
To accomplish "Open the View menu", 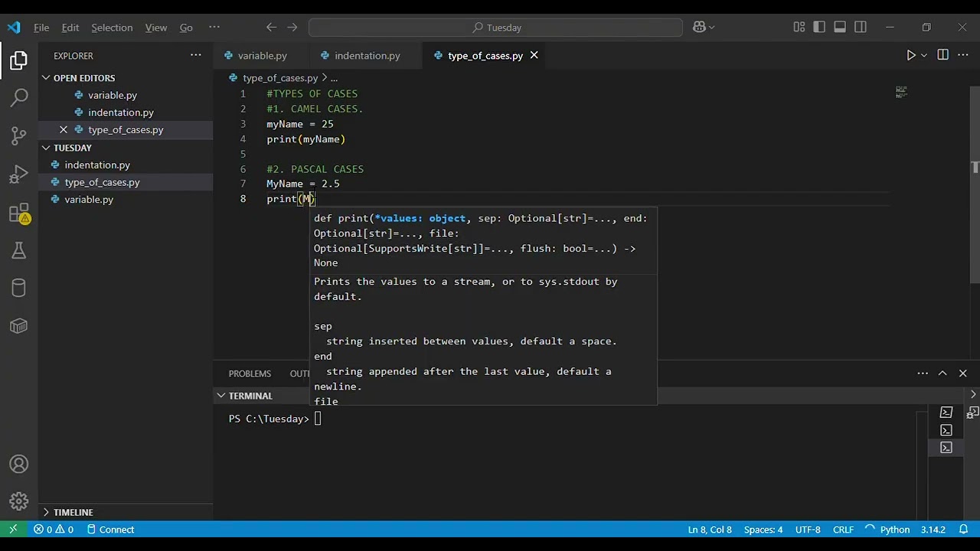I will click(x=156, y=27).
